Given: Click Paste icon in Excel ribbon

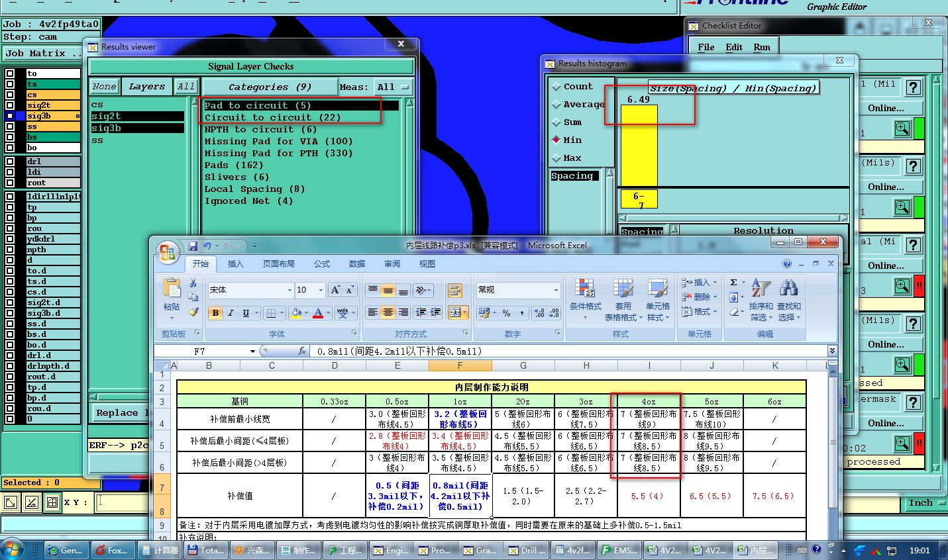Looking at the screenshot, I should click(x=172, y=289).
